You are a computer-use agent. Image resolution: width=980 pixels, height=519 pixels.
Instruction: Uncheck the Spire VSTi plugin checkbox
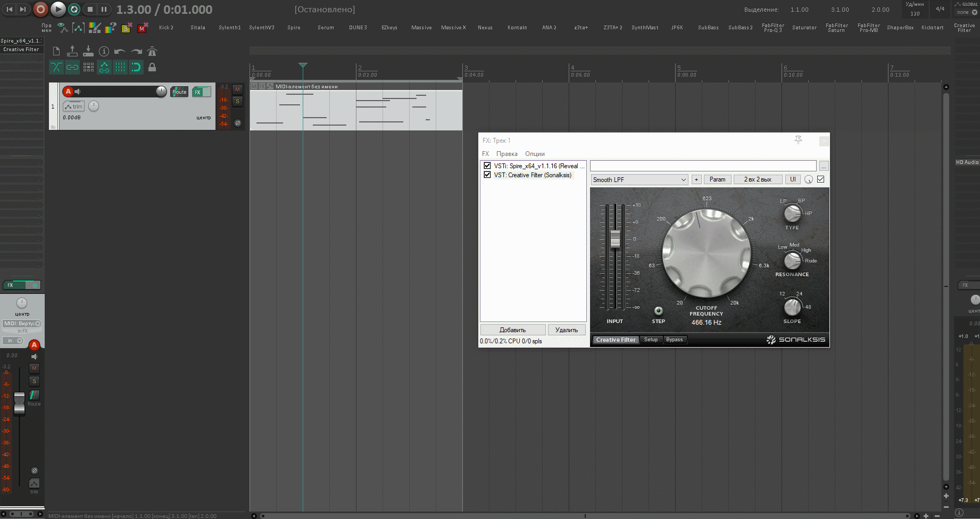[487, 166]
